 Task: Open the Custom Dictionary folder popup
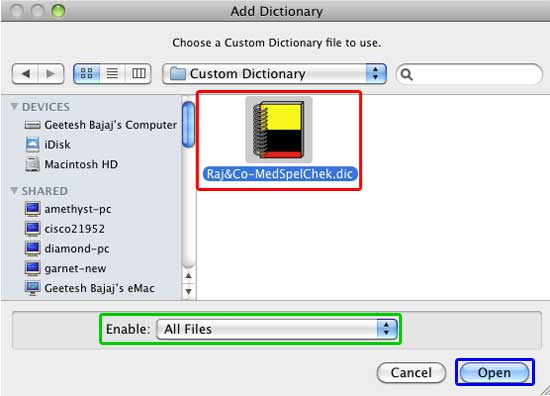pyautogui.click(x=274, y=74)
